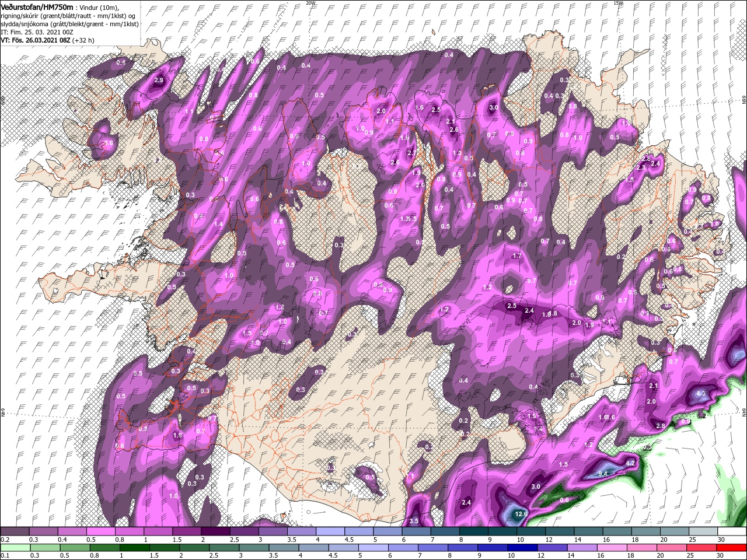
Task: Click the violet lower swatch starting at 12
Action: pos(553,548)
